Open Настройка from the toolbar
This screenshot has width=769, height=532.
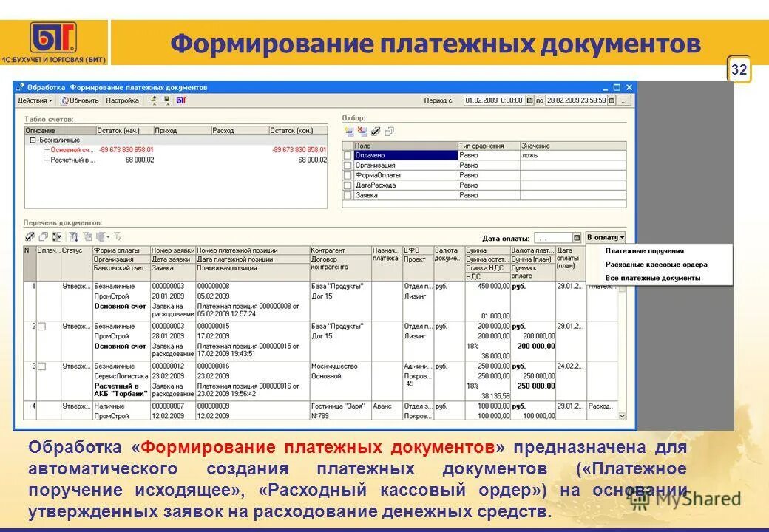click(x=121, y=102)
